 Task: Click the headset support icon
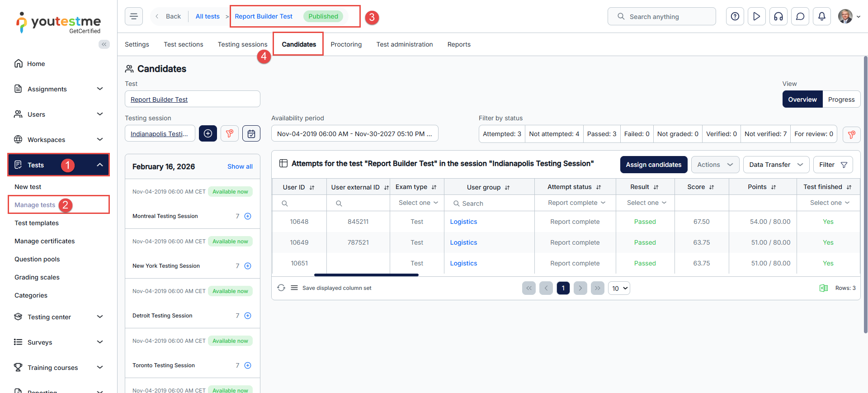[778, 17]
